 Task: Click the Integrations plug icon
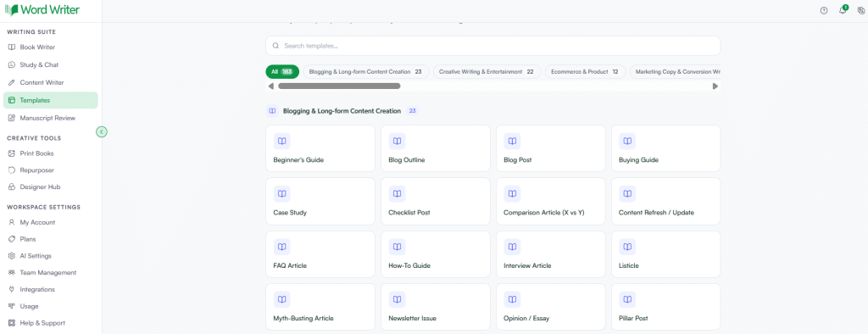[x=12, y=289]
